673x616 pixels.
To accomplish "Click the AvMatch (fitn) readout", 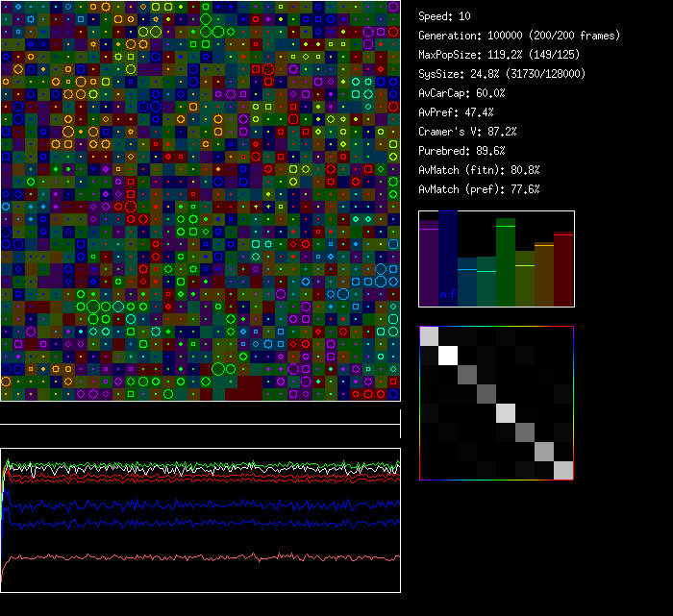I will [x=480, y=170].
